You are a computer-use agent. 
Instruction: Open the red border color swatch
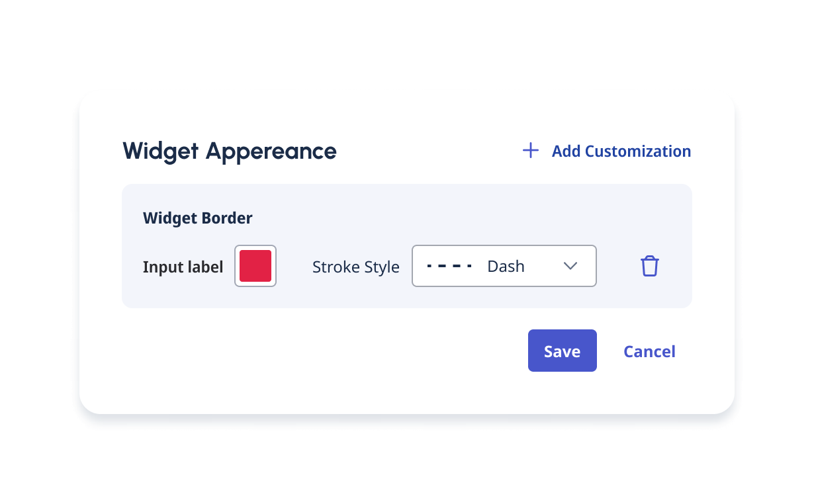(x=255, y=266)
